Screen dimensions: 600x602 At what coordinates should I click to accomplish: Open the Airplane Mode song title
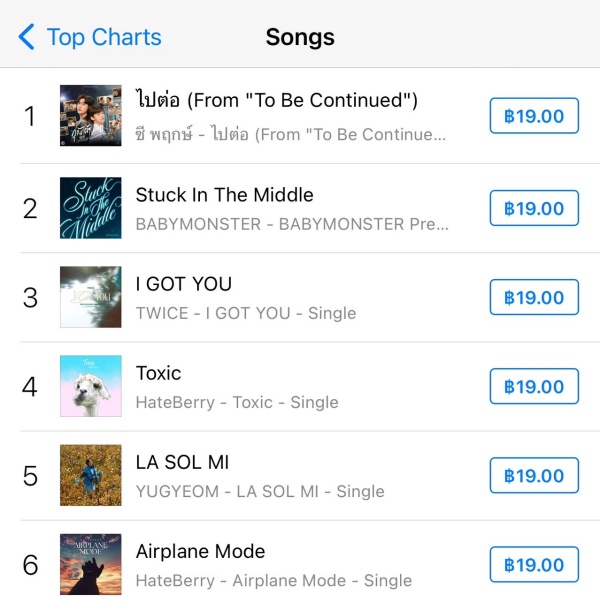pyautogui.click(x=201, y=551)
